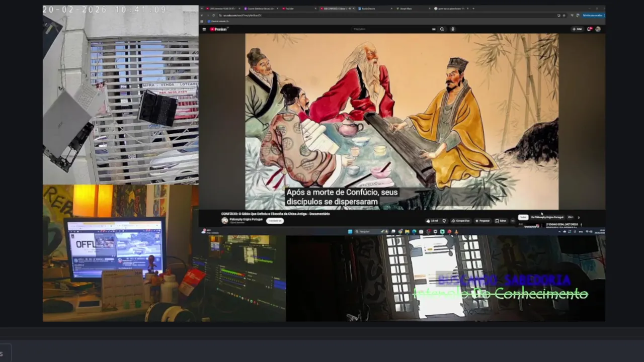Viewport: 644px width, 362px height.
Task: Subscribe to Philosophy Origins Portugal channel
Action: [x=275, y=221]
